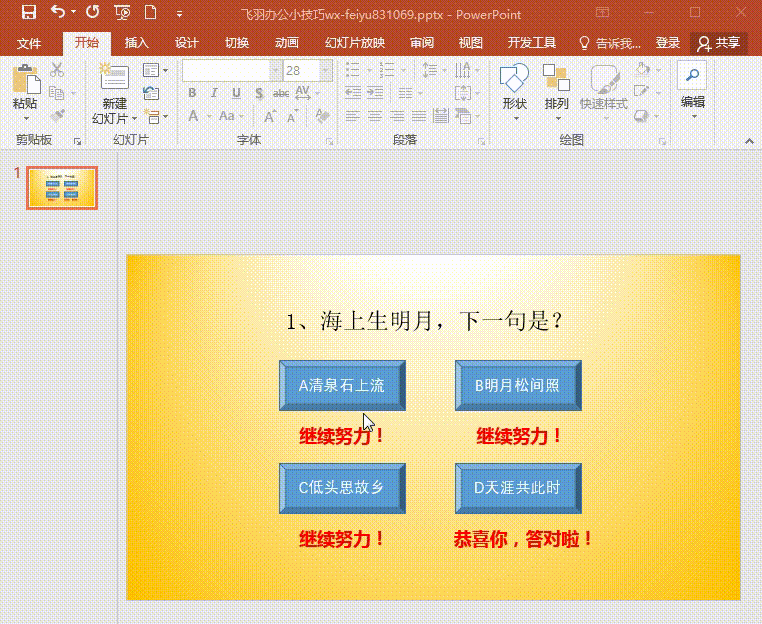Click the Shape Fill paint bucket
762x624 pixels.
(x=643, y=69)
